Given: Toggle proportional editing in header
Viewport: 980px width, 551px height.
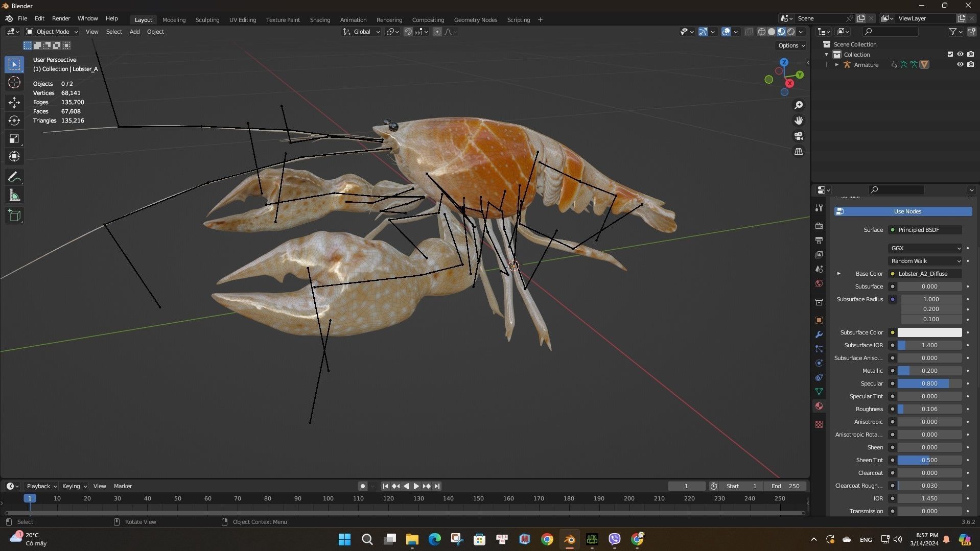Looking at the screenshot, I should [437, 32].
